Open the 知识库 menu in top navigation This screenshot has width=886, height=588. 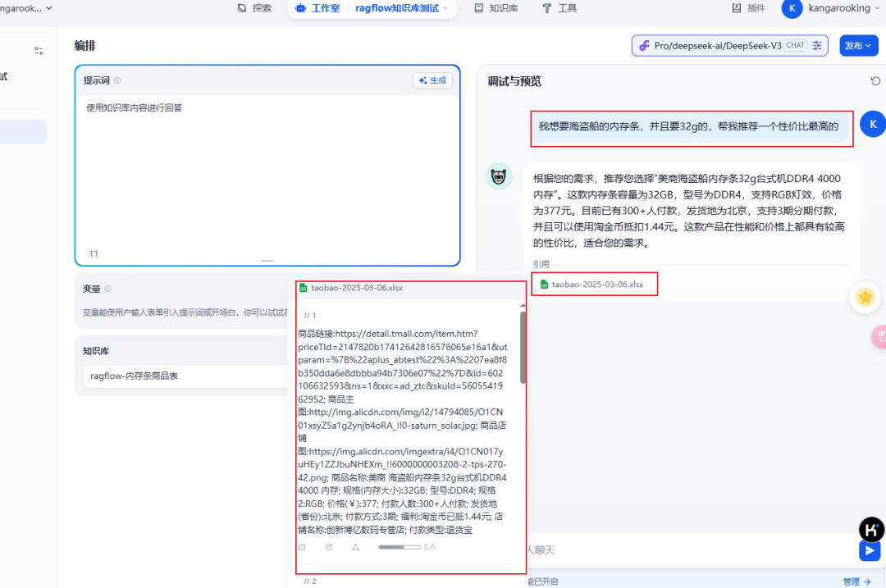496,8
